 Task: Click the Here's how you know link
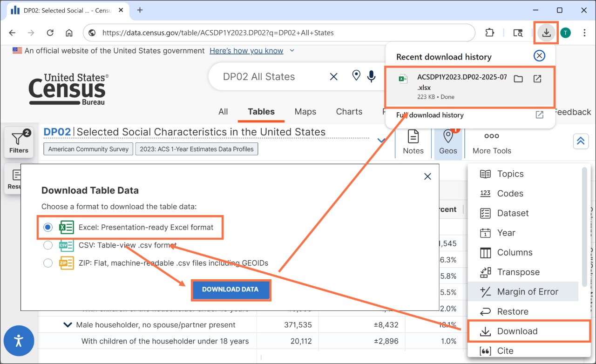[x=246, y=51]
